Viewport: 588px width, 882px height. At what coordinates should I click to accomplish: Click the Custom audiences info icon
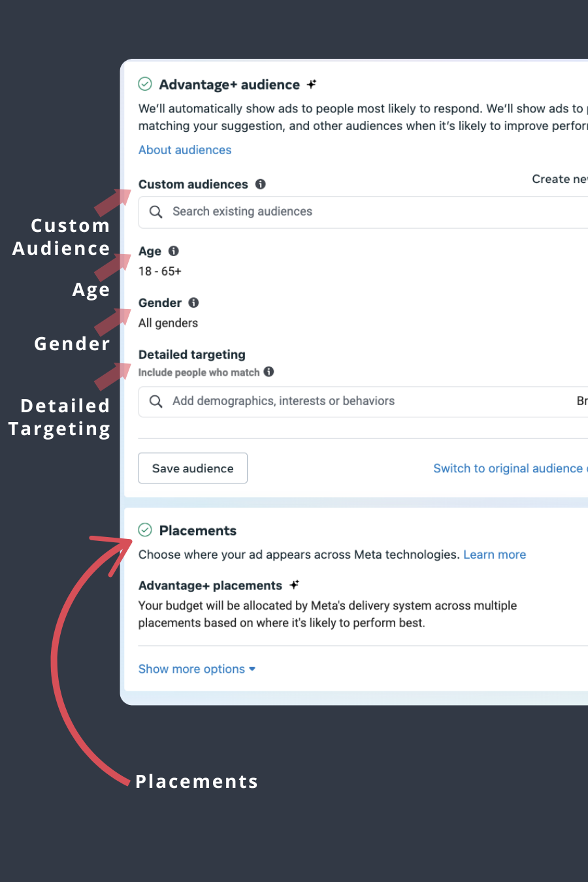pyautogui.click(x=261, y=184)
